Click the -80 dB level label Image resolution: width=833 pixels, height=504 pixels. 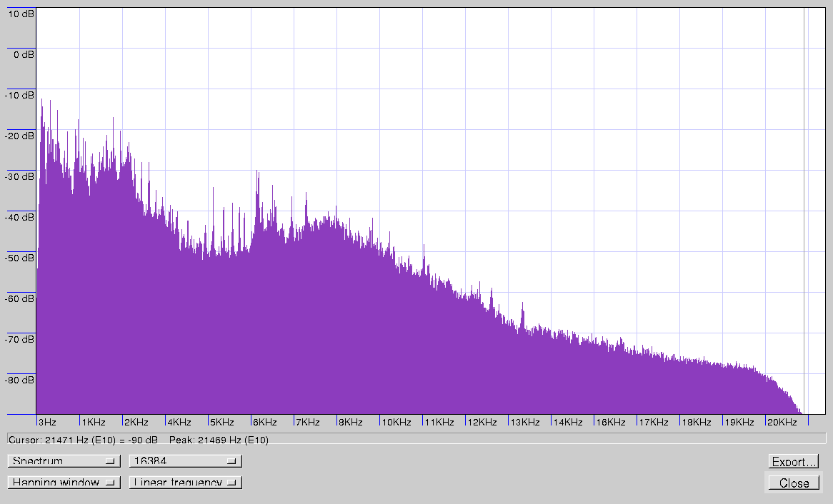coord(20,380)
